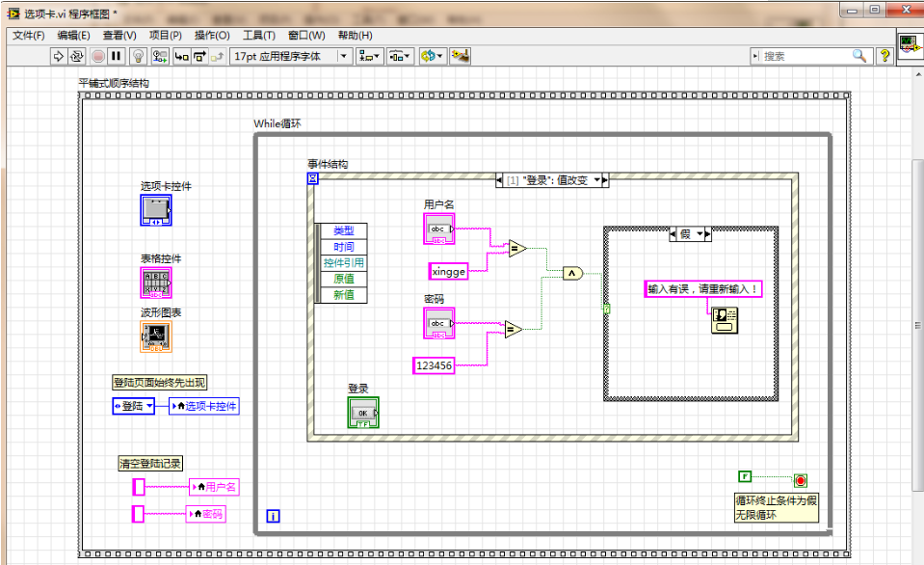This screenshot has width=924, height=565.
Task: Flip the green False boolean constant
Action: (745, 477)
